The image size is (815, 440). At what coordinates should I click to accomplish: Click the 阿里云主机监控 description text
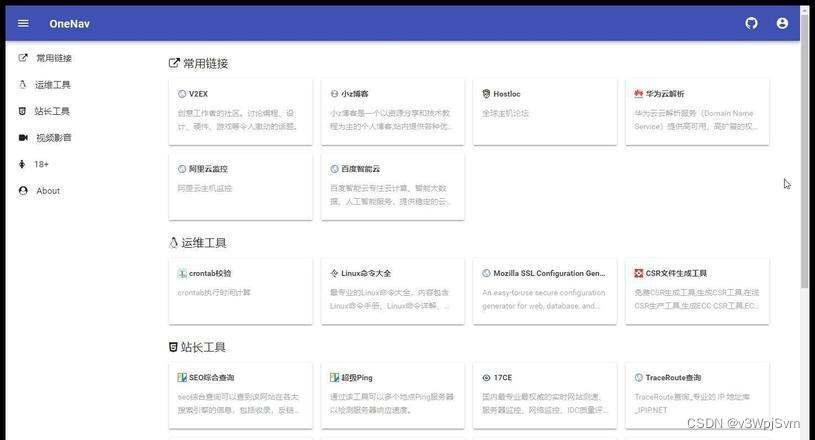[x=205, y=188]
